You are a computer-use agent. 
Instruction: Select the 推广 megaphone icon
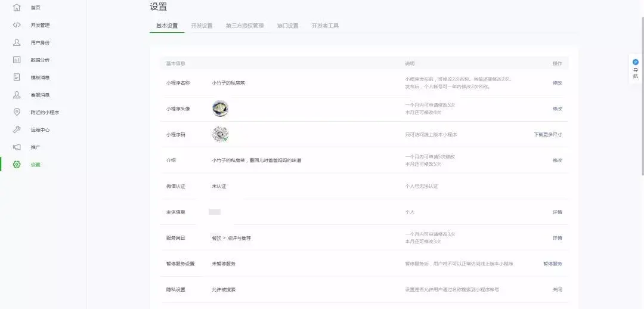tap(17, 147)
